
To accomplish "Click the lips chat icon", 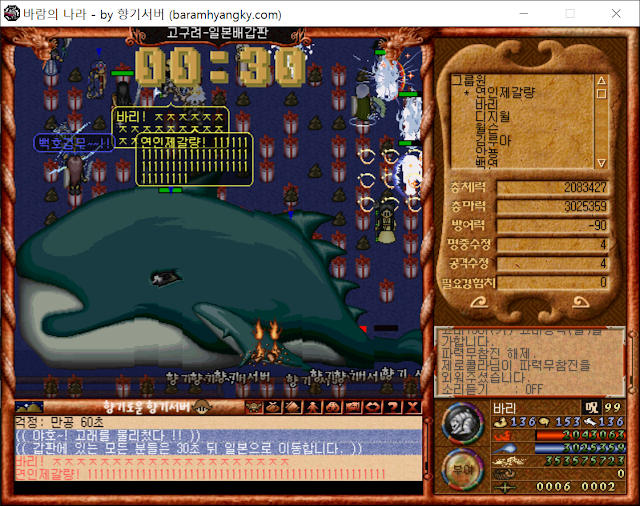I will [x=372, y=407].
